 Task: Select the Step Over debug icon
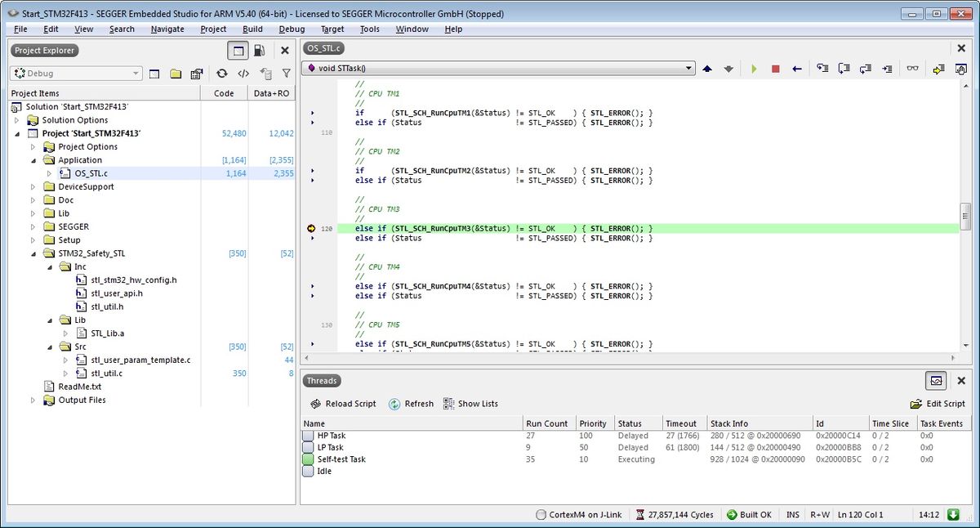pyautogui.click(x=846, y=69)
